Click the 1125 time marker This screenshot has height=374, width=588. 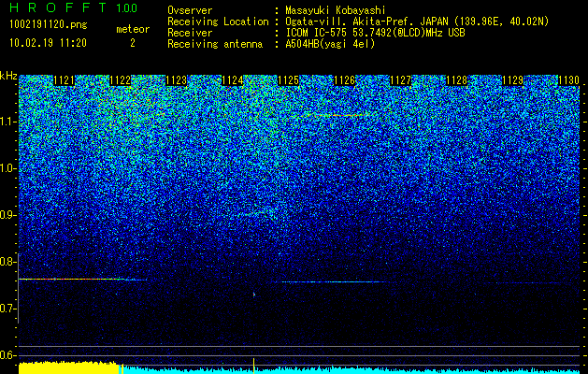288,80
